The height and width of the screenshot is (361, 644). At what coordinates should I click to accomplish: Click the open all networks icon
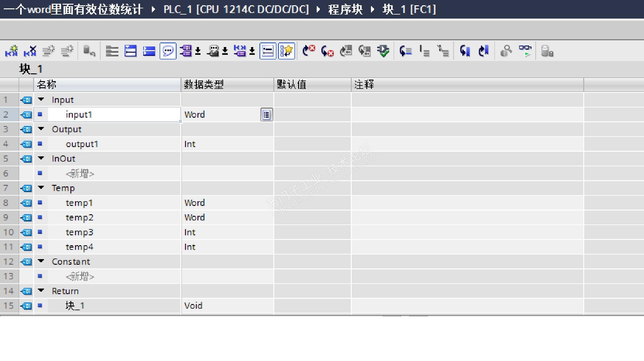[x=130, y=51]
